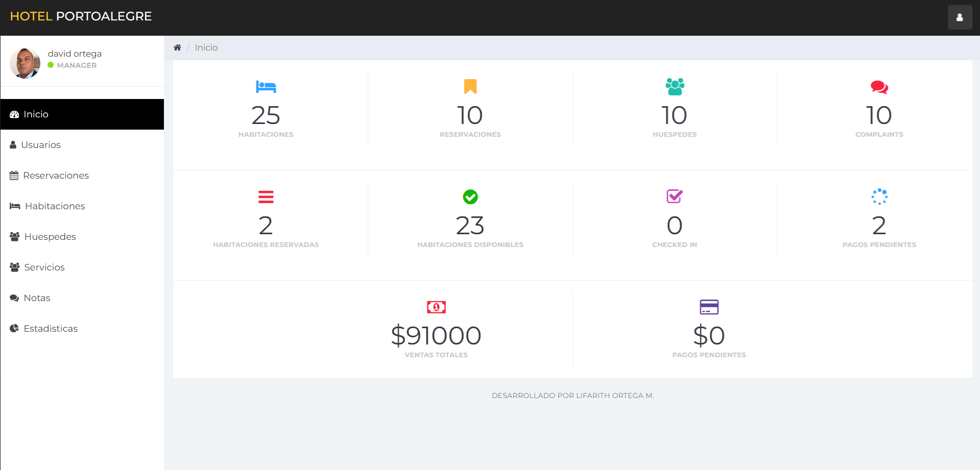Click the purple credit card icon

pyautogui.click(x=709, y=307)
